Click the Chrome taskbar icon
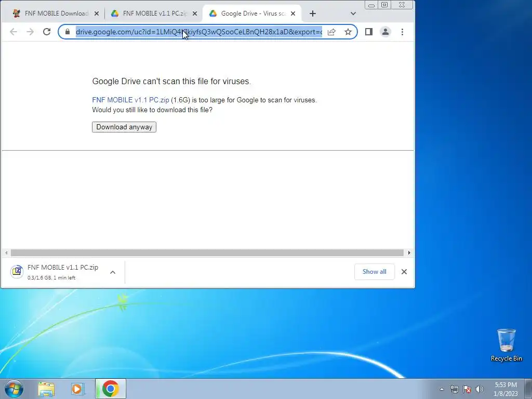The width and height of the screenshot is (532, 399). 111,389
